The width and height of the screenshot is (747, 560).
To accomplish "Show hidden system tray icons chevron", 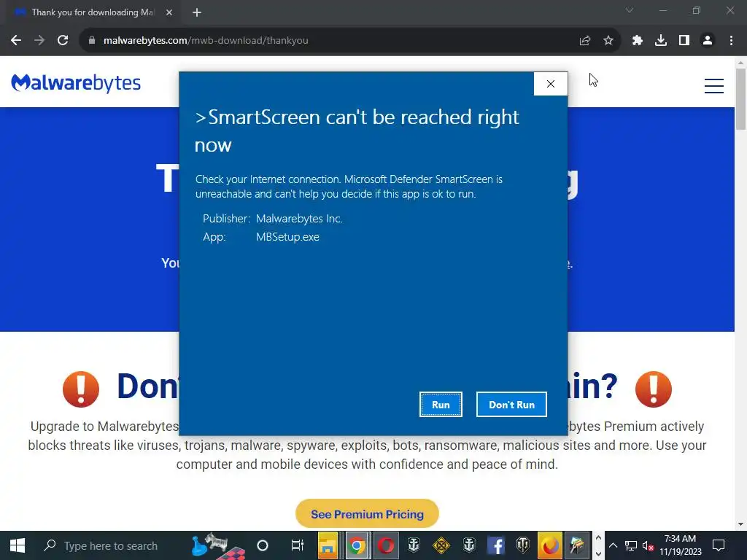I will [x=613, y=545].
